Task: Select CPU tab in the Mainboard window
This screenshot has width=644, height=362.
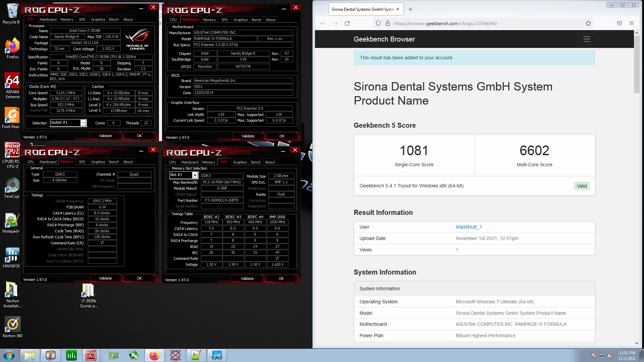Action: click(173, 20)
